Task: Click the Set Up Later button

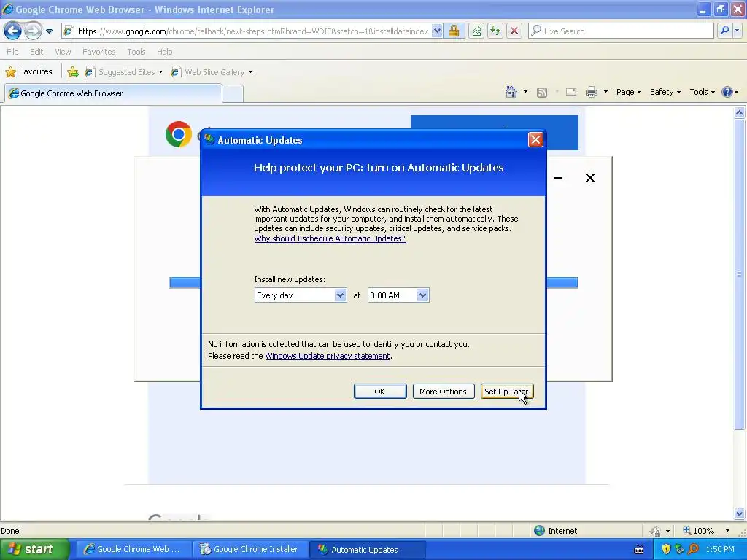Action: click(506, 392)
